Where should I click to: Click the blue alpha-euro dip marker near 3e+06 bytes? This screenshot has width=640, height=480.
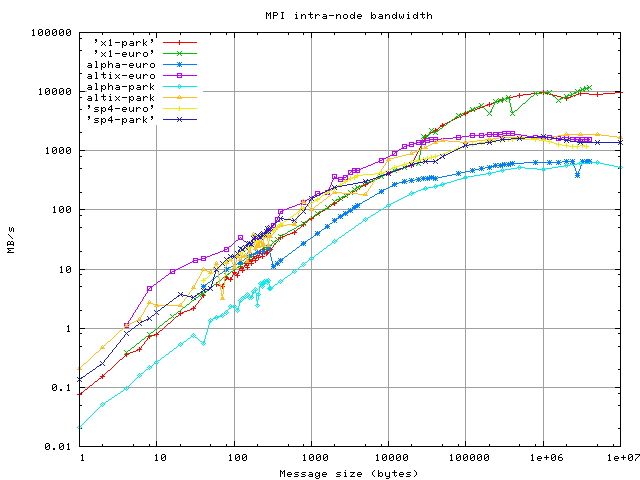(577, 175)
